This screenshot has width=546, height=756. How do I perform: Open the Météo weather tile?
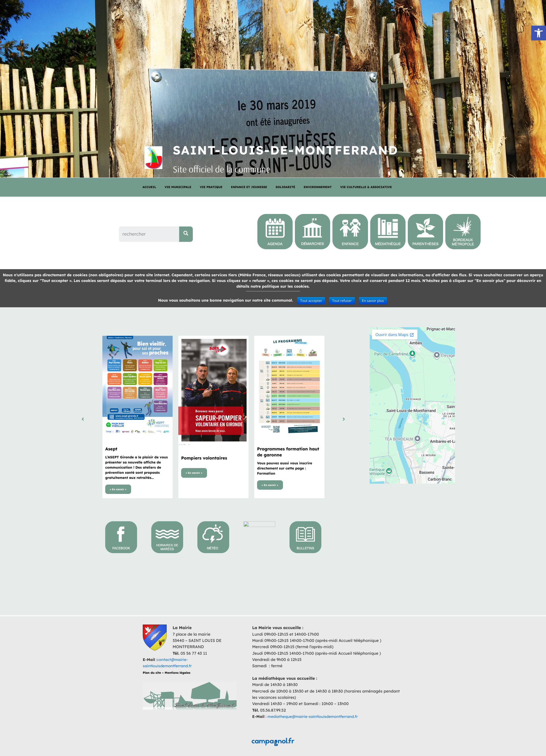point(213,537)
